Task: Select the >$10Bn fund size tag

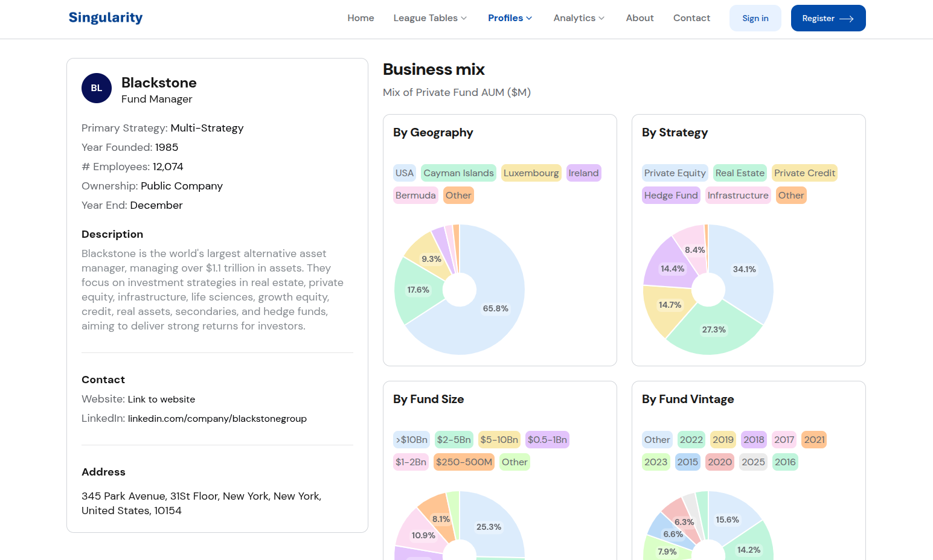Action: (x=411, y=439)
